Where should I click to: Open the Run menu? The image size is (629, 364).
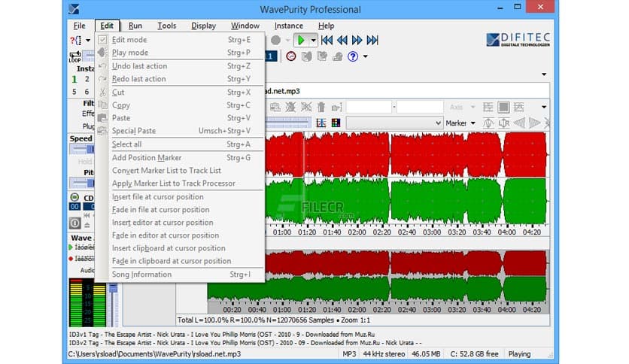(135, 26)
